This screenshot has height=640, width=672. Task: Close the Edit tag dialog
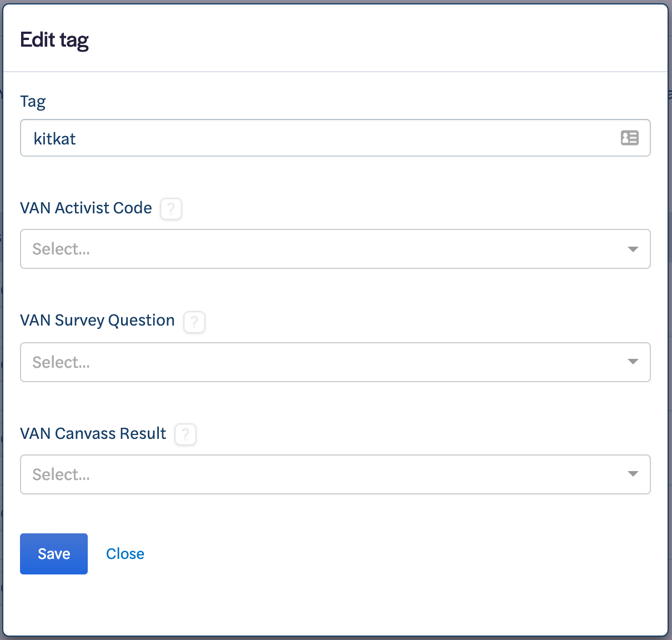pyautogui.click(x=125, y=554)
